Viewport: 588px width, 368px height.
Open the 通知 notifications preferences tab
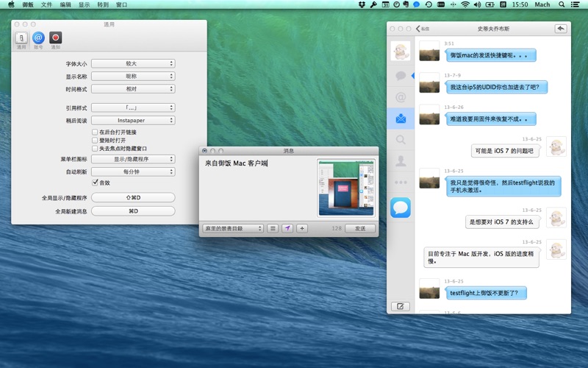click(56, 39)
